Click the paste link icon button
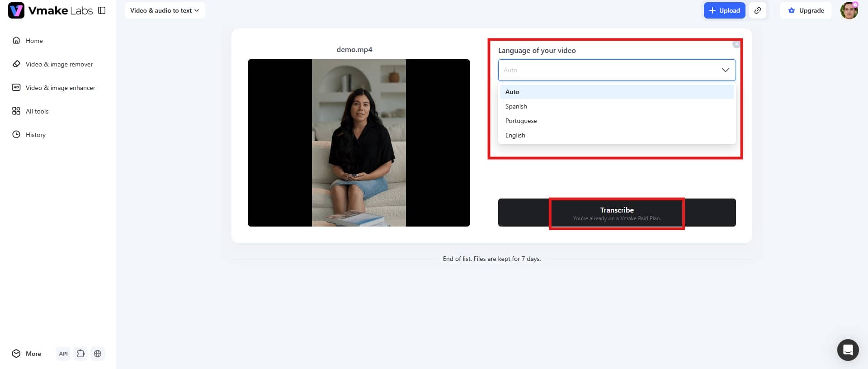 [758, 10]
